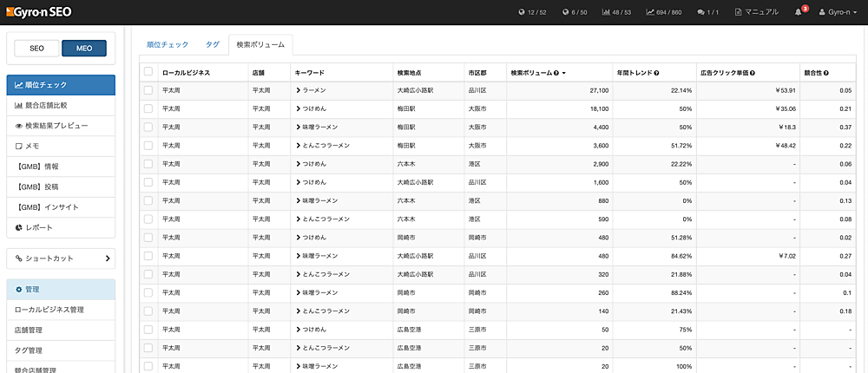Expand the ショートカット sidebar section

(x=61, y=258)
